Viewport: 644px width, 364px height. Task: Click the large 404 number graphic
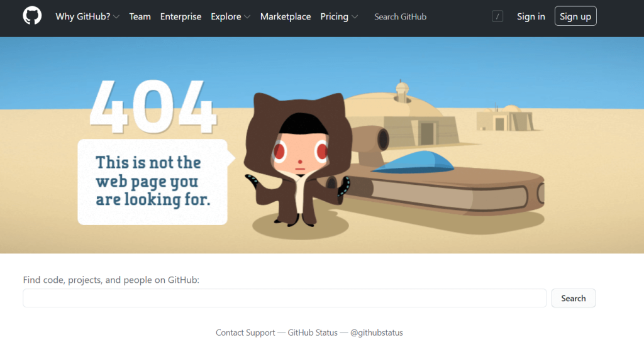tap(152, 106)
